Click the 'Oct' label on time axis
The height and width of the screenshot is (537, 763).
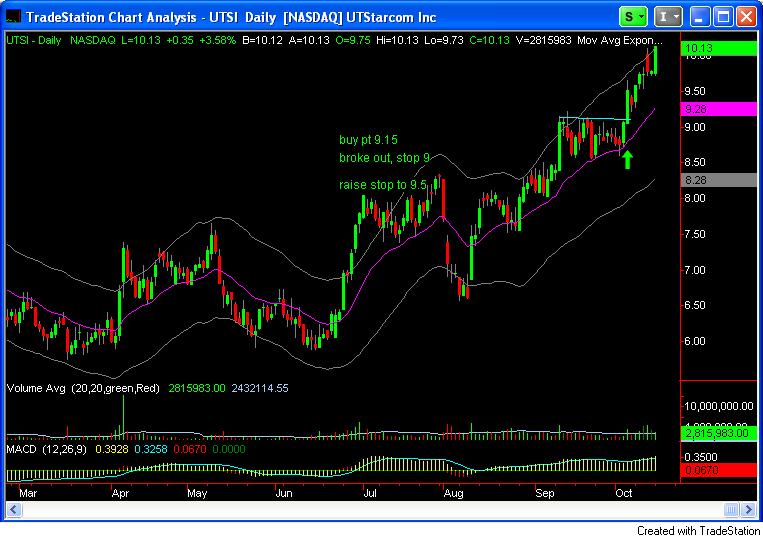(x=623, y=493)
